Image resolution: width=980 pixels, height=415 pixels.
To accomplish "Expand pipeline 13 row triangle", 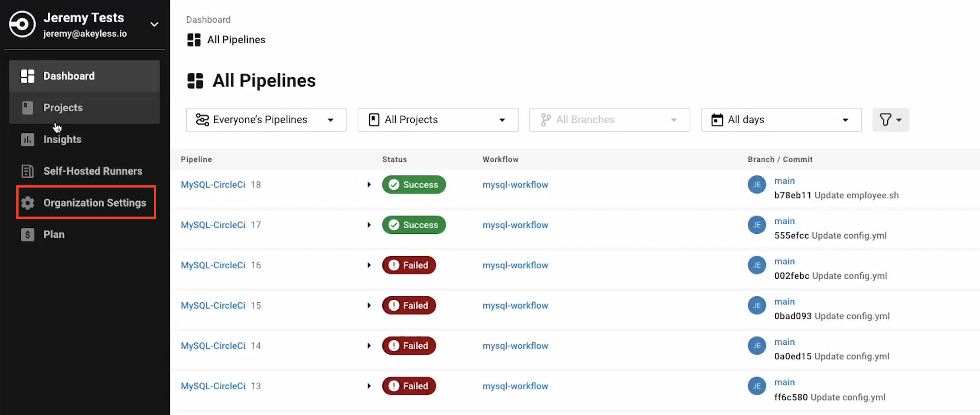I will 369,386.
